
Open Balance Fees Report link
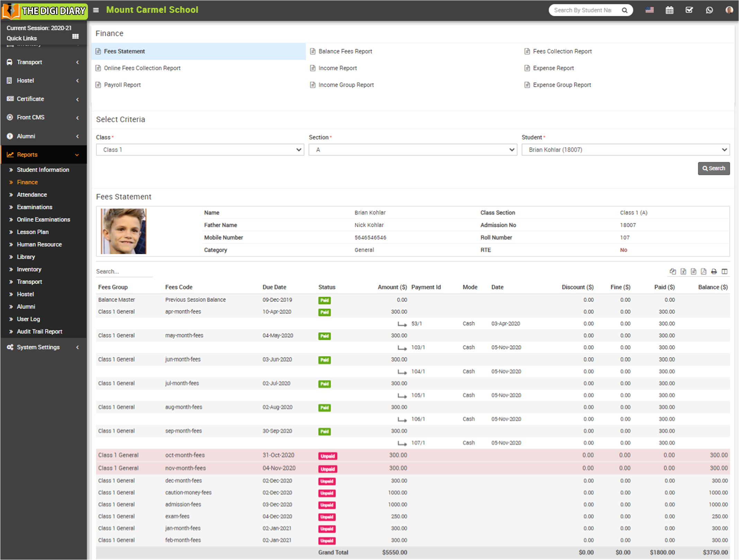click(x=345, y=51)
